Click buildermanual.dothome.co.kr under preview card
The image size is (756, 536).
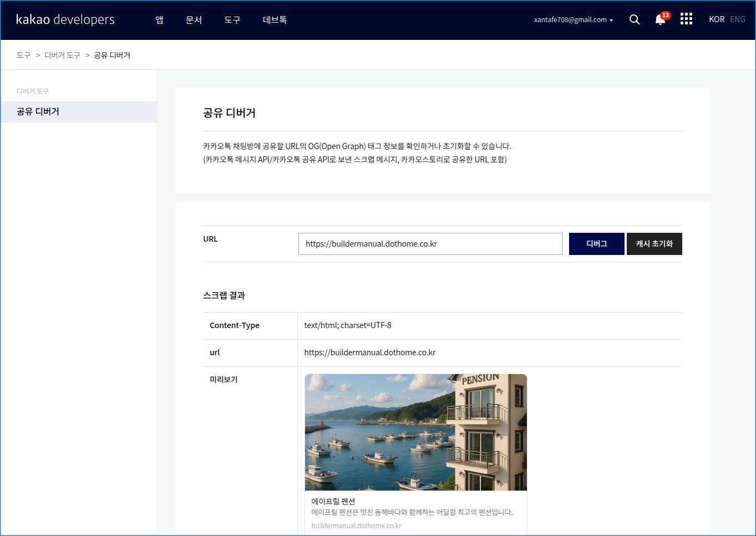[356, 525]
